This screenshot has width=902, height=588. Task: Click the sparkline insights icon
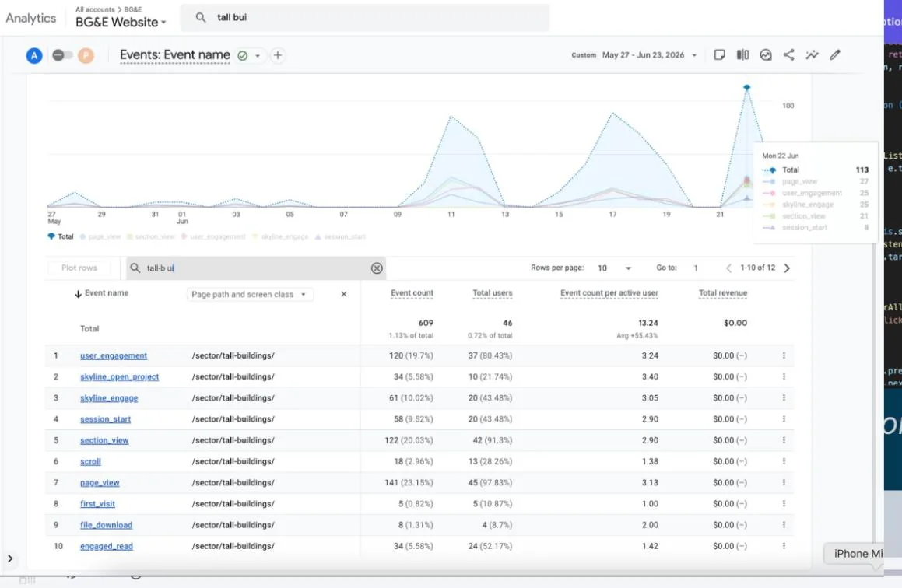pos(812,54)
